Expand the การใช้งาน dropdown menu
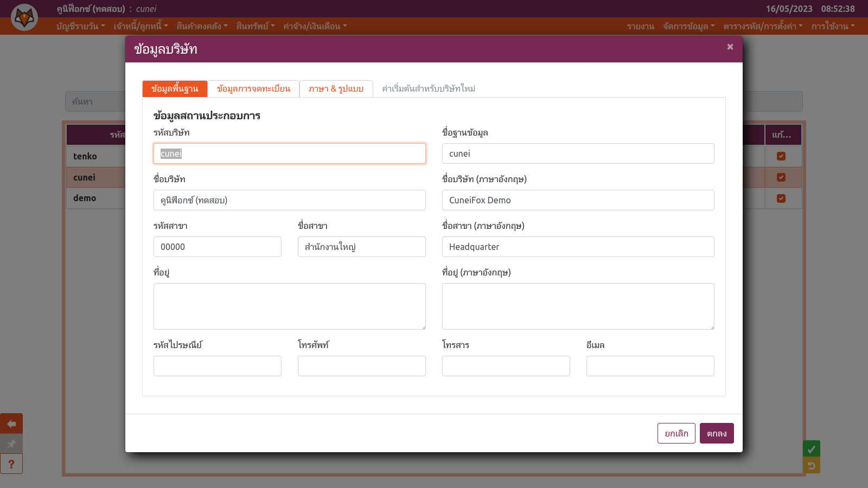Screen dimensions: 868x488 point(833,26)
